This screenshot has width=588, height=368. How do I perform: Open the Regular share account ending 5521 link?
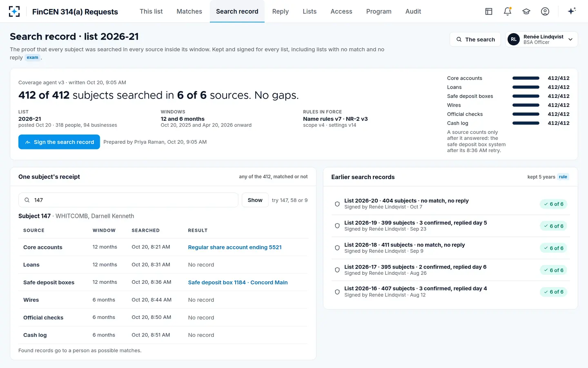(x=235, y=247)
